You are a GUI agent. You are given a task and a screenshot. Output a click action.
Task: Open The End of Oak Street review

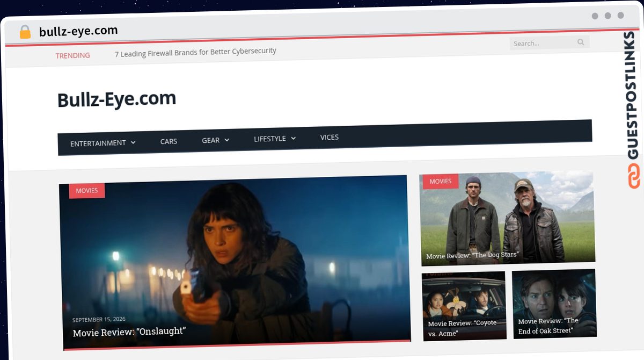548,326
